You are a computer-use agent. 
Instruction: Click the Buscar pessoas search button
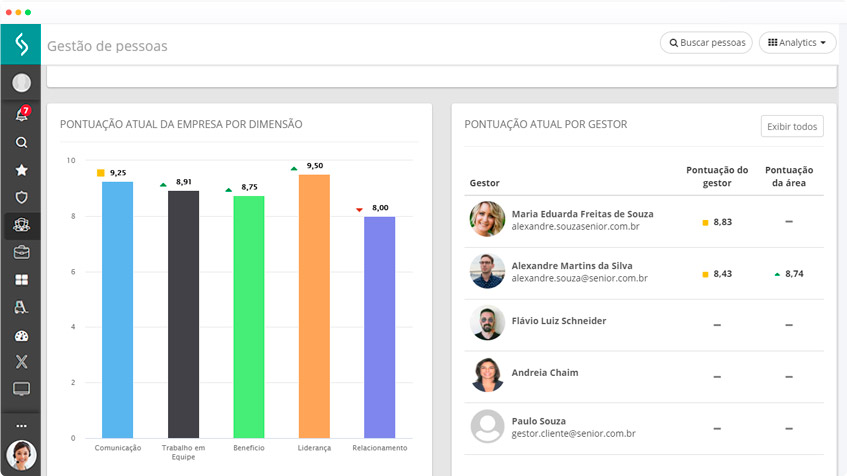706,43
